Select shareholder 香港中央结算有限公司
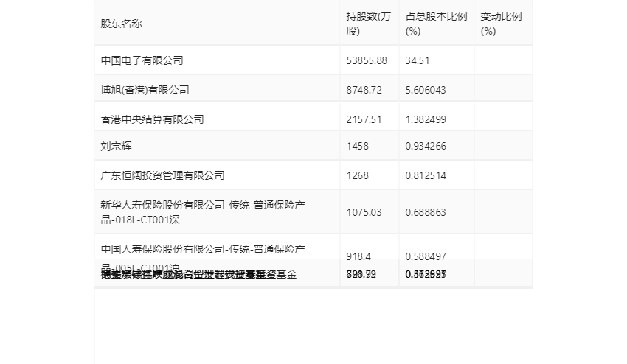The width and height of the screenshot is (627, 364). [153, 119]
